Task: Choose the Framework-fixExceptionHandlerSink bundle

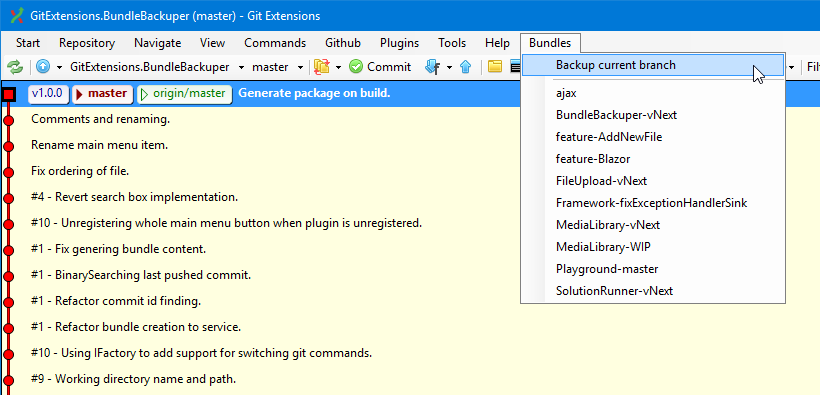Action: point(653,202)
